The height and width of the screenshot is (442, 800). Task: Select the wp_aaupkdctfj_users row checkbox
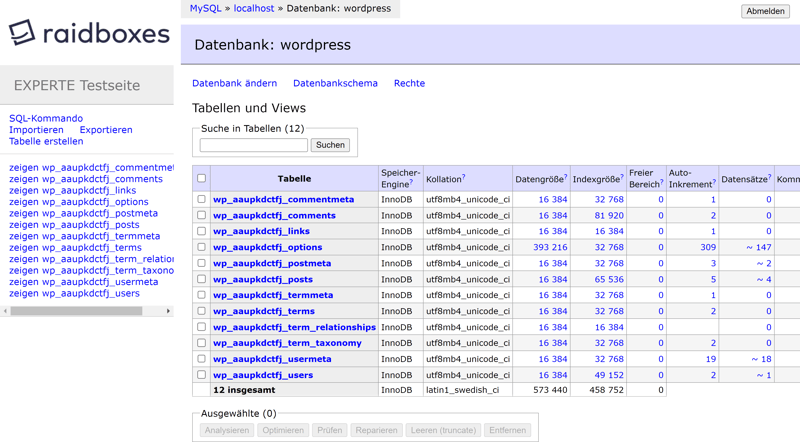(201, 375)
